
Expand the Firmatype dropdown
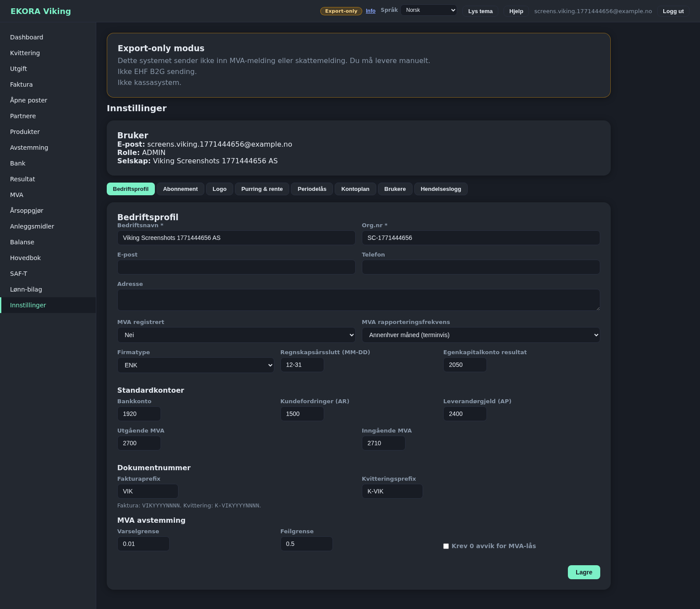196,365
